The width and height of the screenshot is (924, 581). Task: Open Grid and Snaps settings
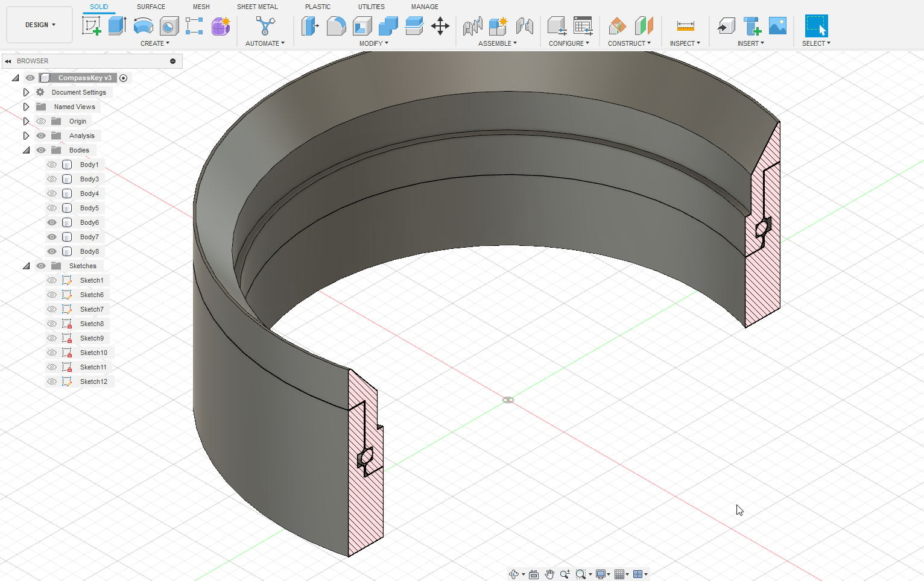pos(619,574)
